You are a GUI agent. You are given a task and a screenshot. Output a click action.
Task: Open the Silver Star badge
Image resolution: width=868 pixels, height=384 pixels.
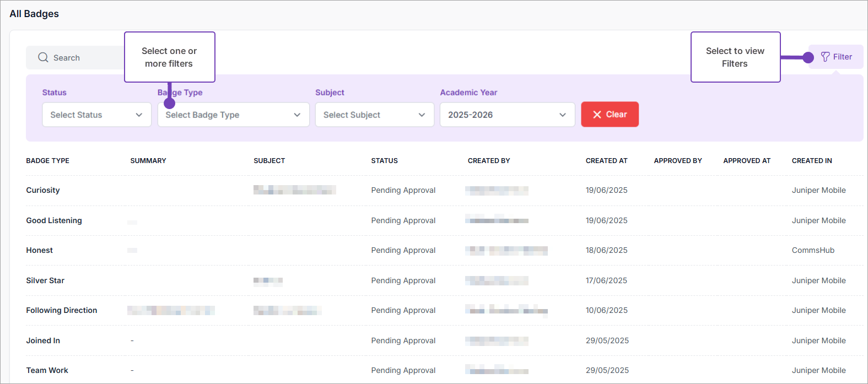[45, 280]
